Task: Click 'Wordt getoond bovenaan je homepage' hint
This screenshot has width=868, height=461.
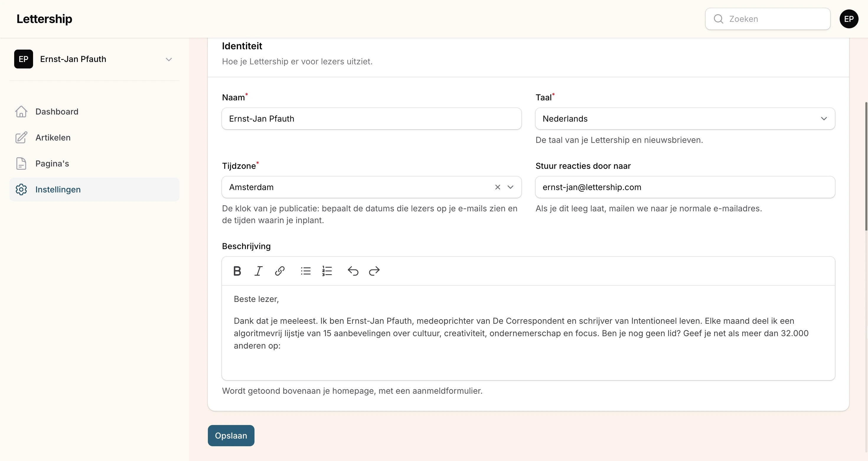Action: 352,391
